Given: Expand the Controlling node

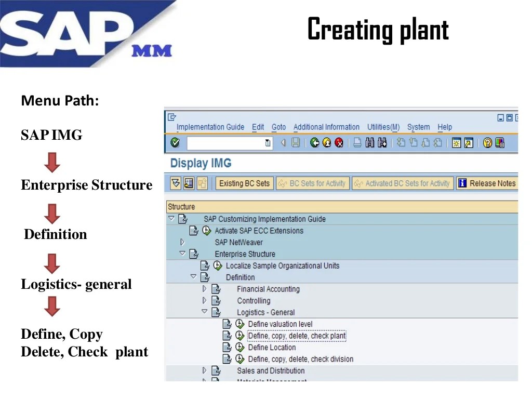Looking at the screenshot, I should [205, 300].
